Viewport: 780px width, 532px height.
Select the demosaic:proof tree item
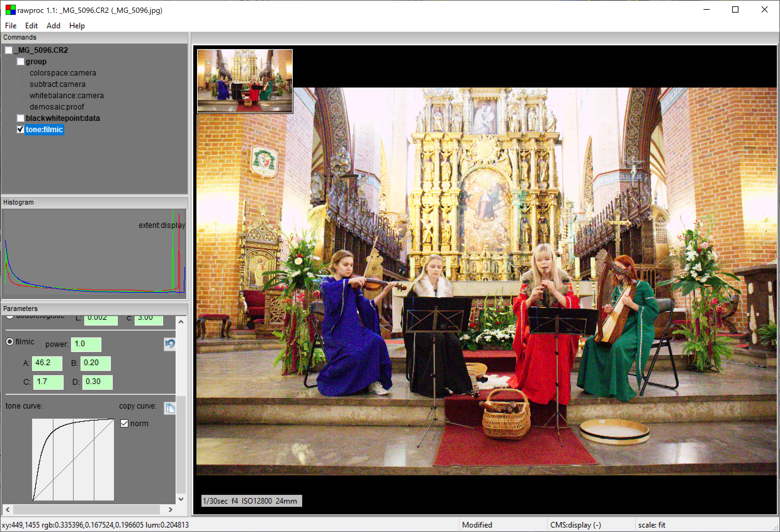click(x=57, y=107)
